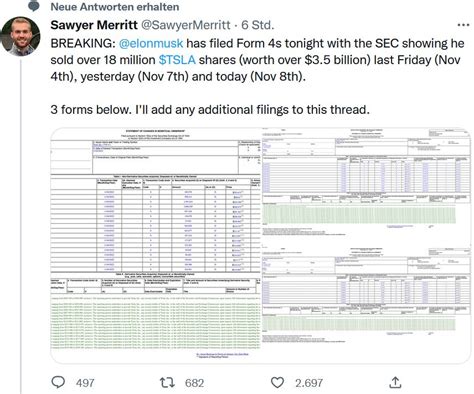Open the 6 Std. timestamp
The image size is (474, 394).
[258, 25]
